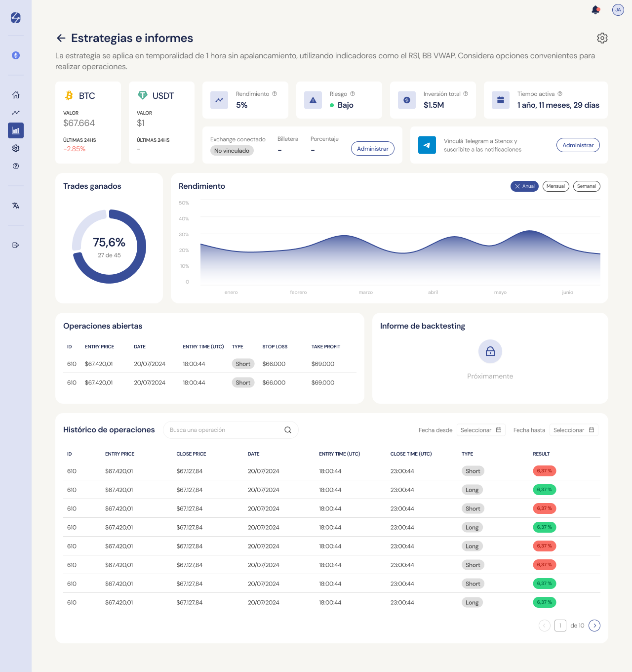The height and width of the screenshot is (672, 632).
Task: Click the Tiempo activa calendar icon
Action: 501,100
